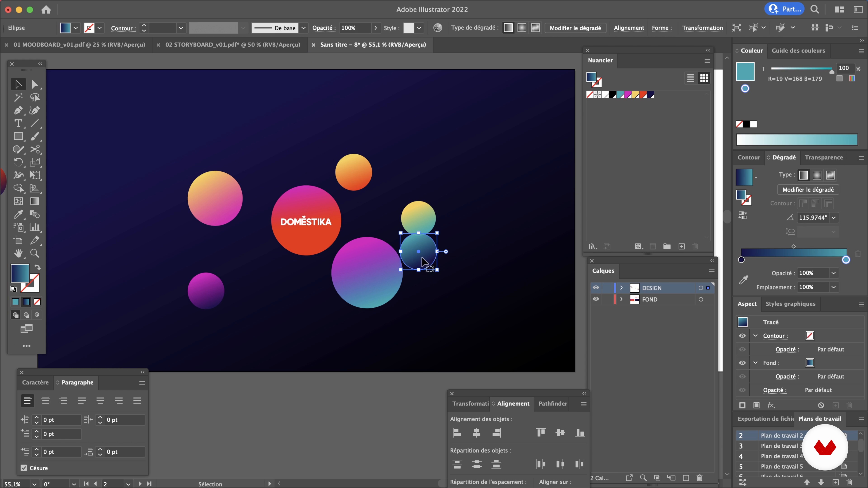Select the Zoom tool
Viewport: 868px width, 488px height.
(35, 253)
